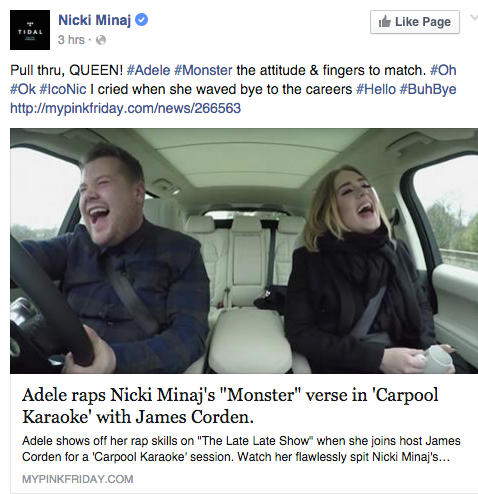Viewport: 478px width, 494px height.
Task: Open the Adele raps Monster verse headline
Action: click(230, 406)
